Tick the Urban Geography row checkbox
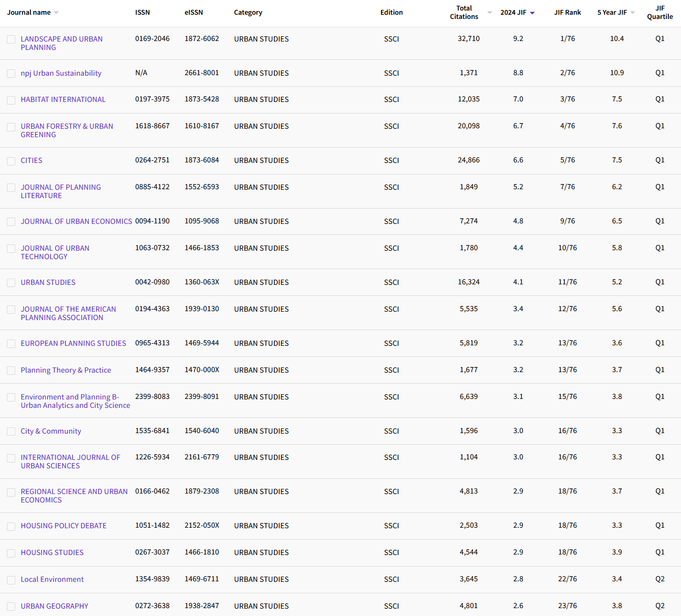Screen dimensions: 681x616 point(11,607)
